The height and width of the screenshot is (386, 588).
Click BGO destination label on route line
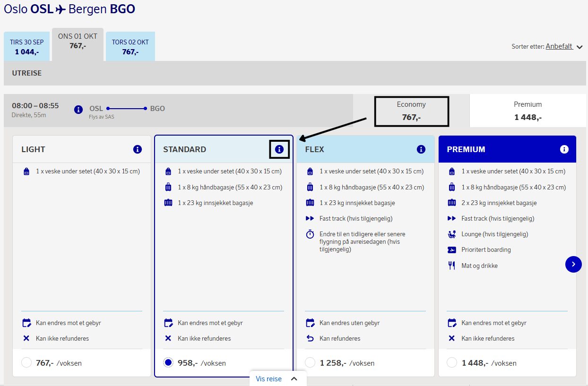(x=157, y=108)
